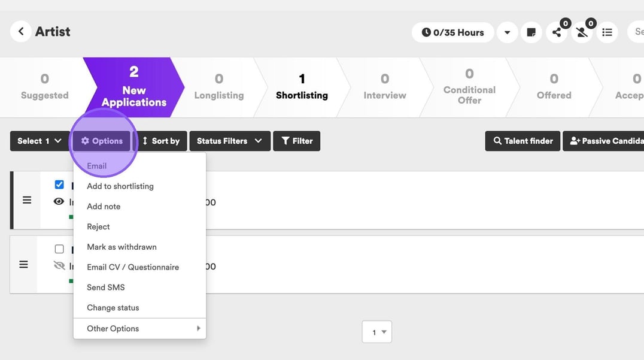644x360 pixels.
Task: Uncheck the first candidate's checkbox
Action: 59,184
